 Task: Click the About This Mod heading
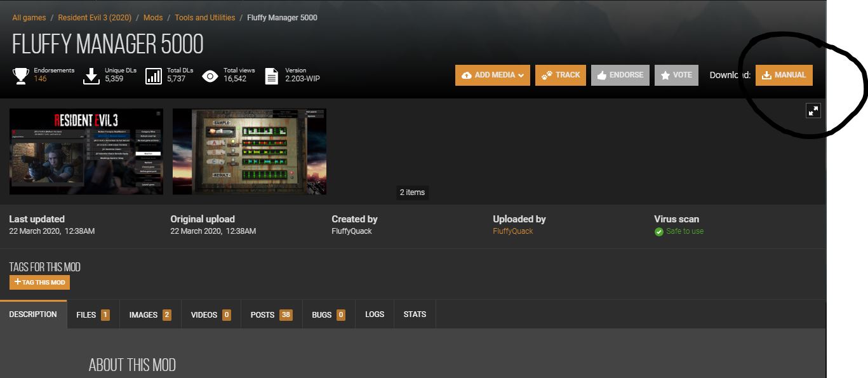click(132, 365)
